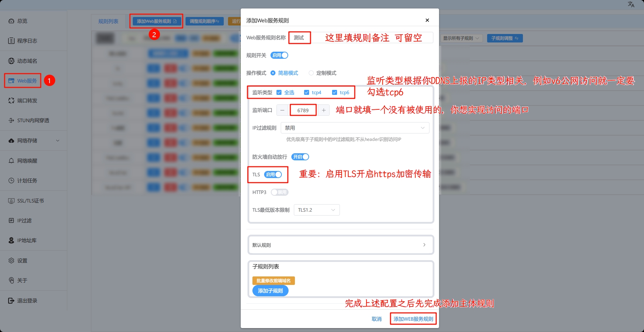Click the 关于 about icon

coord(11,280)
